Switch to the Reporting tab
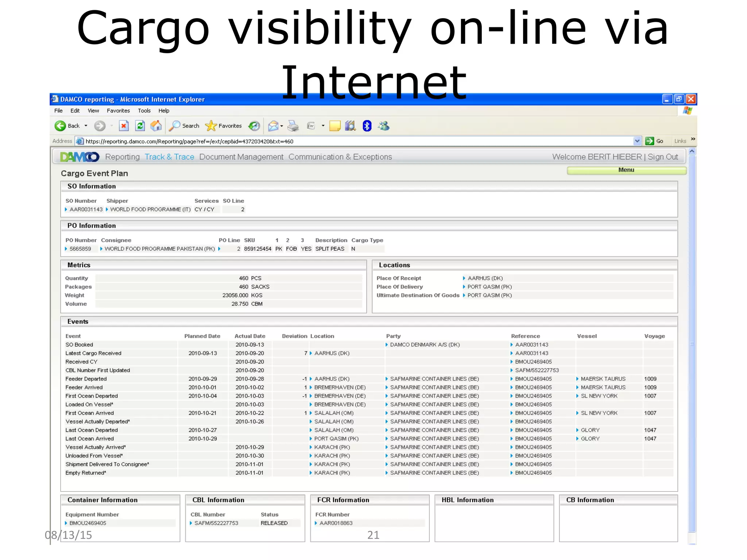 pyautogui.click(x=123, y=157)
